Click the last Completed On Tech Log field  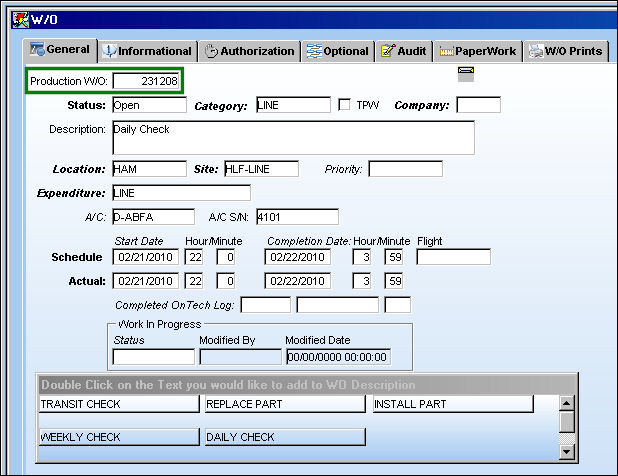pos(398,305)
